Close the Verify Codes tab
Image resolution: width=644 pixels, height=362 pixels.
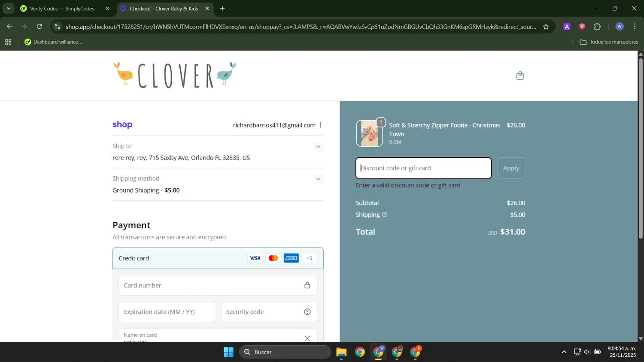107,9
